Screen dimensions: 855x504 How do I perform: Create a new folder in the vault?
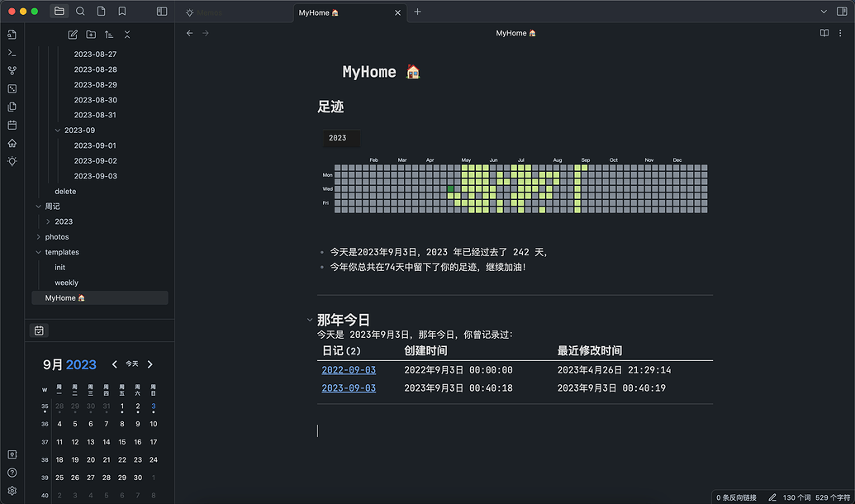pyautogui.click(x=91, y=34)
